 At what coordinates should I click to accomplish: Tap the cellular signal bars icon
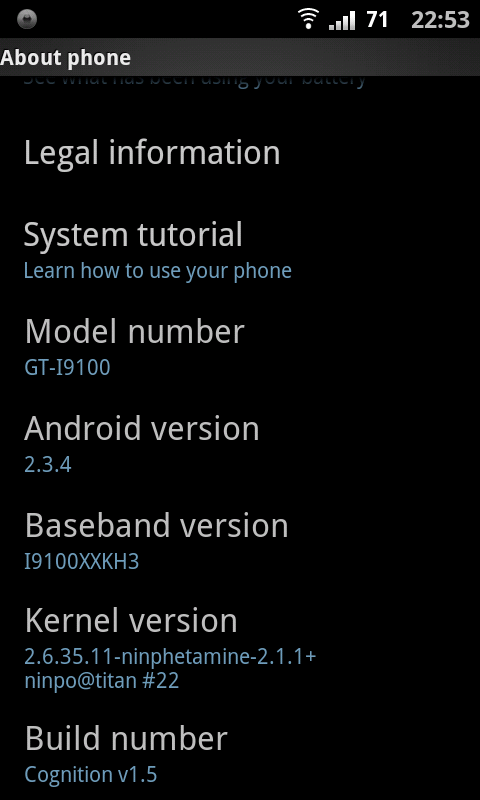(x=342, y=21)
